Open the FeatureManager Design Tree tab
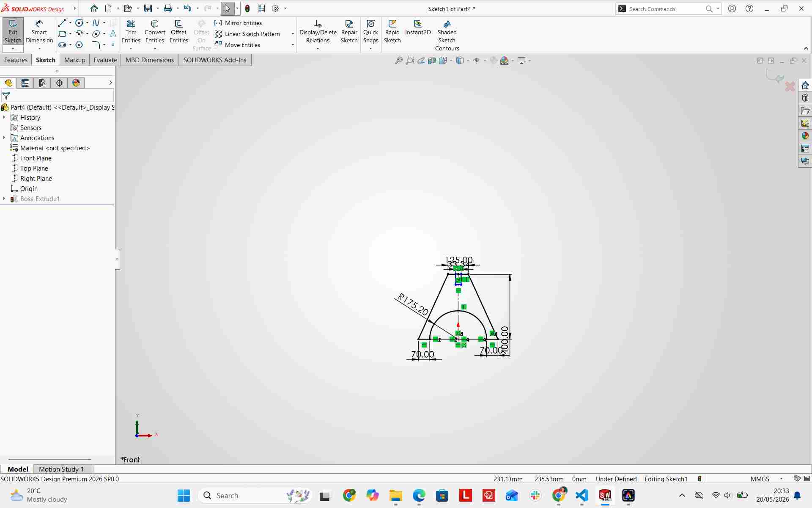Screen dimensions: 812x508 8,83
